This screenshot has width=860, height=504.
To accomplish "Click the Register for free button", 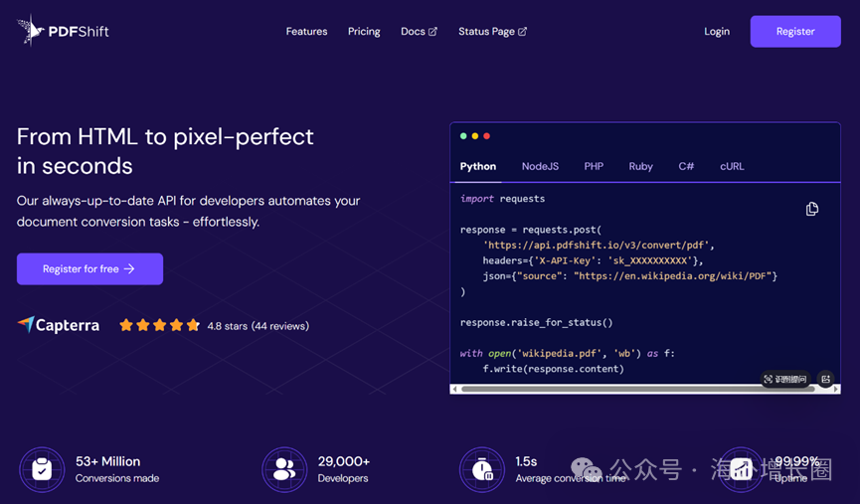I will (89, 268).
